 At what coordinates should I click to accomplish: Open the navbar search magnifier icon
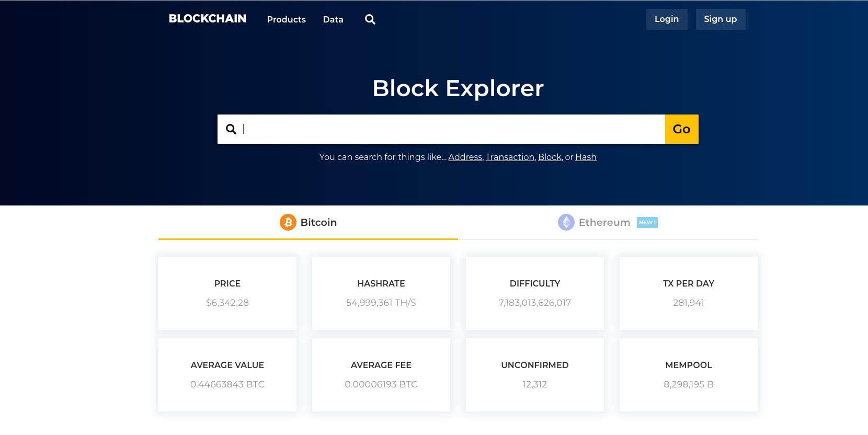pyautogui.click(x=370, y=19)
